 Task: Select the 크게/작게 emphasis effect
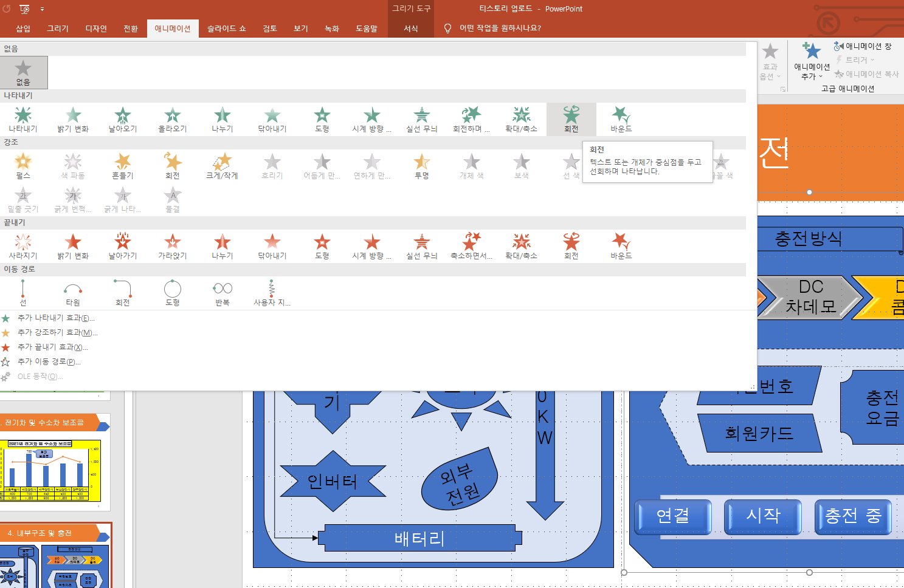click(223, 166)
